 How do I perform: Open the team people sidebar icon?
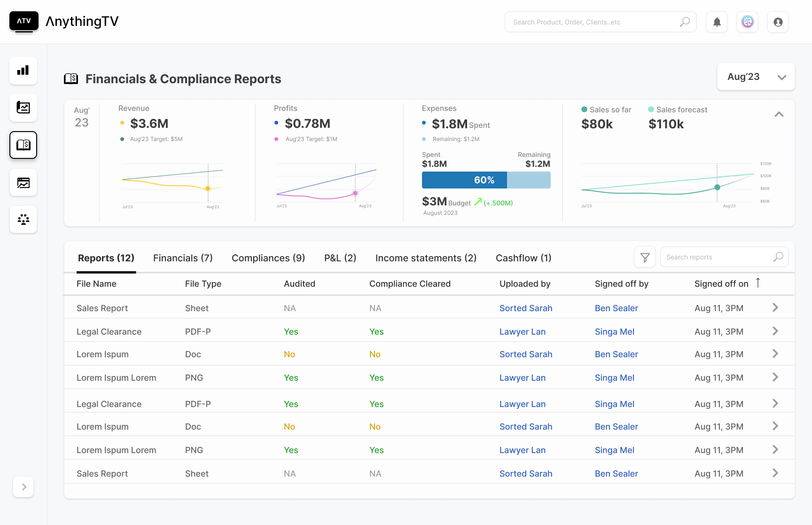(x=23, y=219)
